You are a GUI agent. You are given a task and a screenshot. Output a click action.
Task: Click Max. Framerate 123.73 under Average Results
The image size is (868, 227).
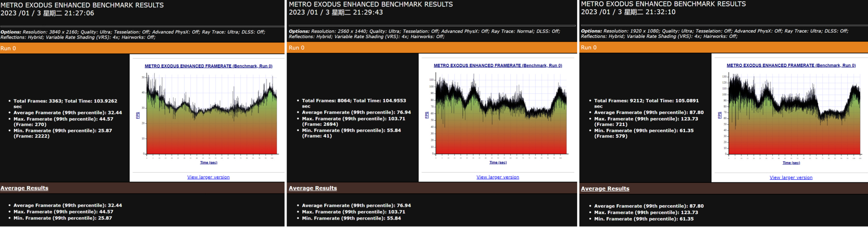click(x=646, y=212)
